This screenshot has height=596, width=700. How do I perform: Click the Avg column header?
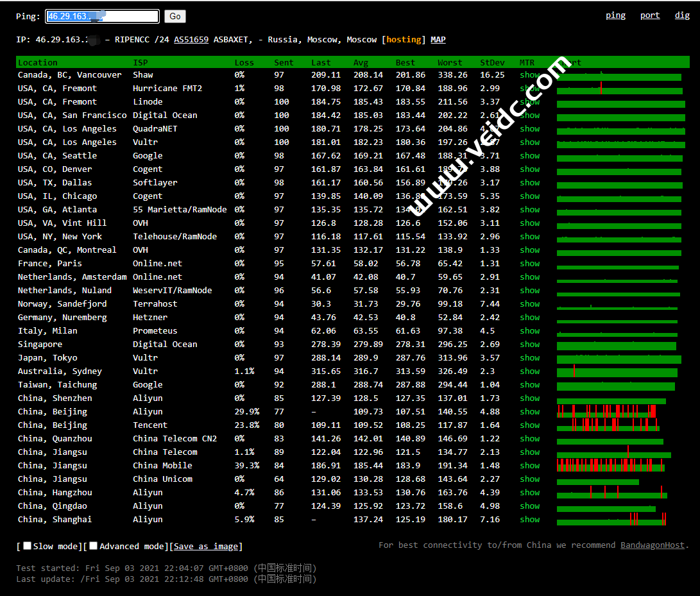click(x=361, y=63)
